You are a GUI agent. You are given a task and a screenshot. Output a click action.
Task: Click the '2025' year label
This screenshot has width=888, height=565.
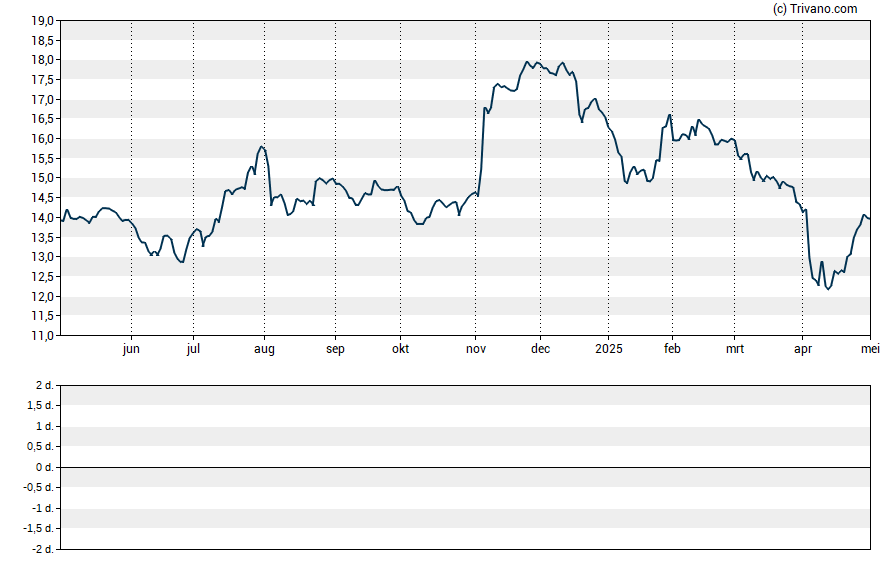[609, 349]
